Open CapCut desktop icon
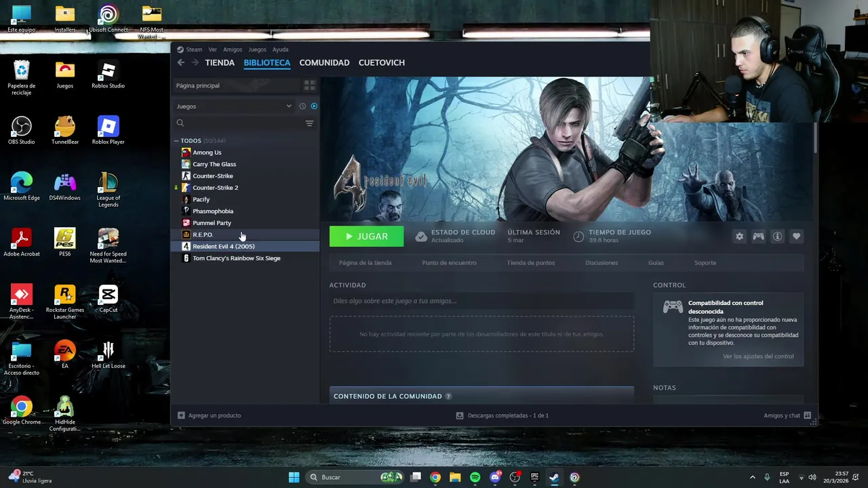The image size is (868, 488). click(x=108, y=298)
